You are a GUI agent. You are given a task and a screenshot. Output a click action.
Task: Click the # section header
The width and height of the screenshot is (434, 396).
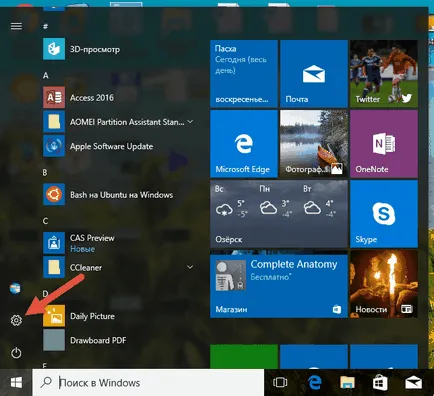click(x=46, y=26)
